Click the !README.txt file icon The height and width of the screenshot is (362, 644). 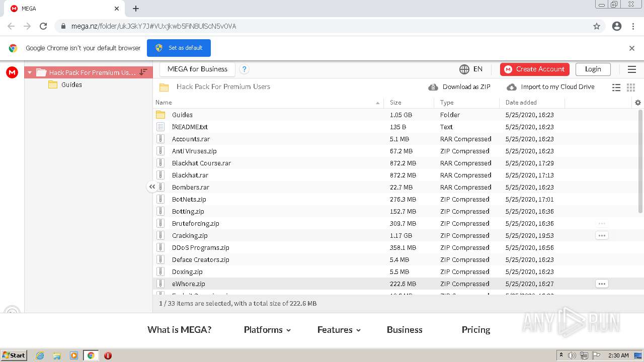pos(160,127)
